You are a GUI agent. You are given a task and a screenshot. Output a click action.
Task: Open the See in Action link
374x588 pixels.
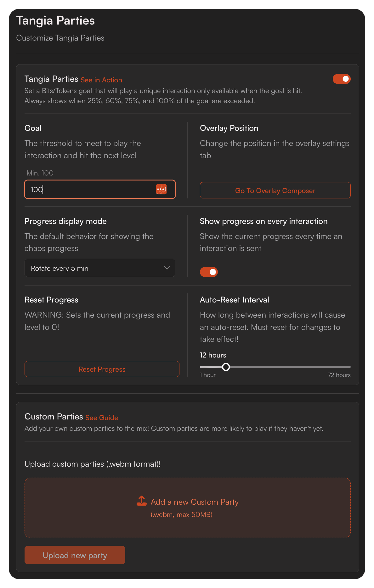(101, 80)
